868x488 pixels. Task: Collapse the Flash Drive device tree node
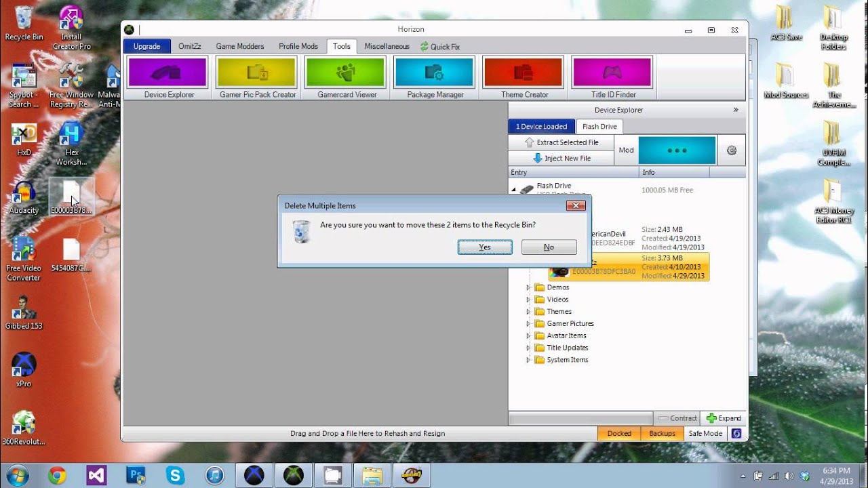[x=513, y=189]
